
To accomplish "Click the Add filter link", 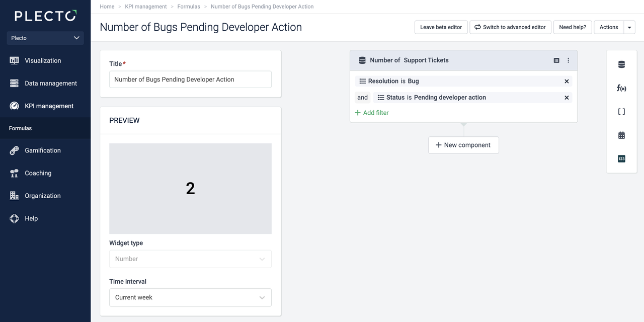I will (x=372, y=113).
